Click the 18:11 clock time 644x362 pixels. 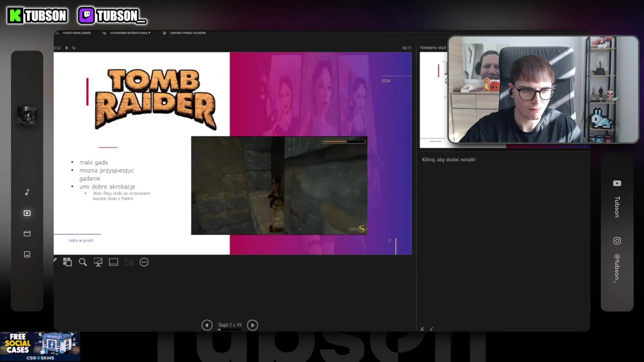click(407, 48)
